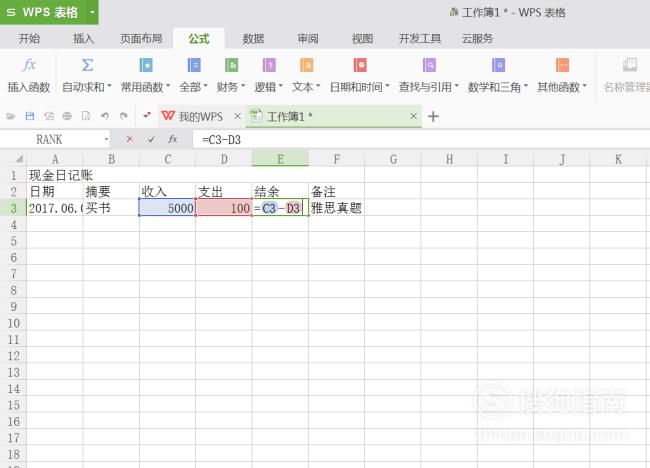The image size is (650, 468).
Task: Switch to the 插入 (Insert) tab
Action: (x=83, y=39)
